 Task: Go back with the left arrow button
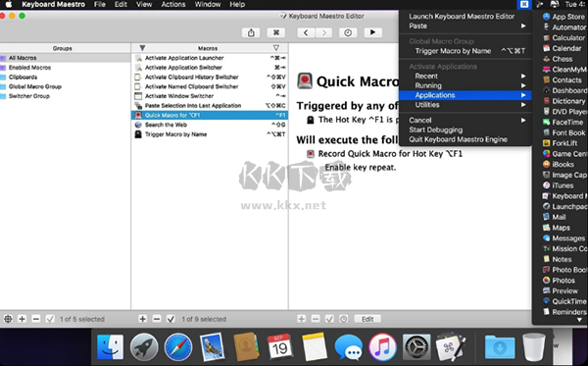tap(306, 32)
